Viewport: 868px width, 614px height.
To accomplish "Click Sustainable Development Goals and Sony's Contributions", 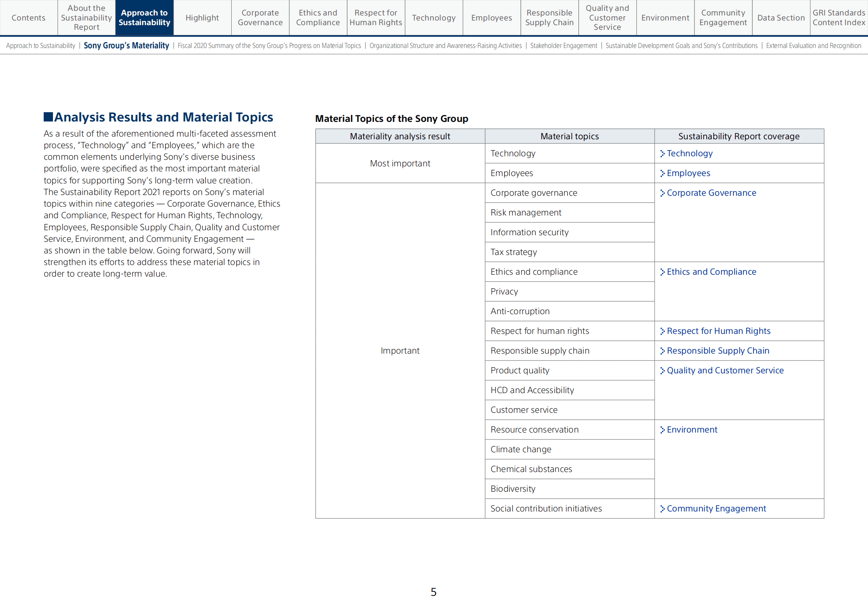I will point(681,46).
